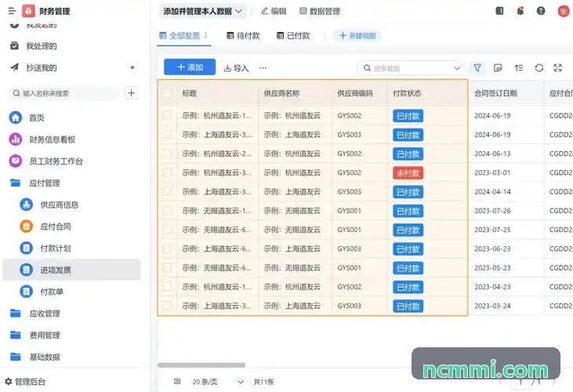Open the comment display settings icon
This screenshot has width=573, height=392.
tap(498, 68)
